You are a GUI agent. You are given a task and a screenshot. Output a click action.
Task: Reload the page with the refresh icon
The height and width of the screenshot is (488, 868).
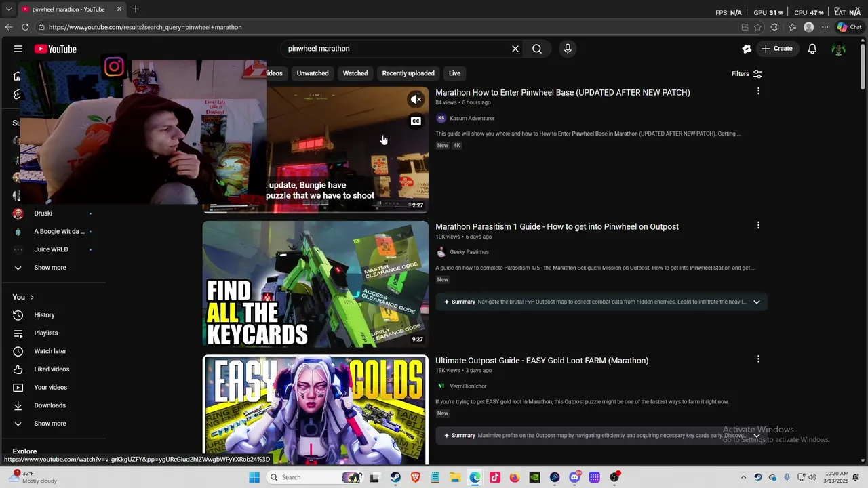click(25, 27)
